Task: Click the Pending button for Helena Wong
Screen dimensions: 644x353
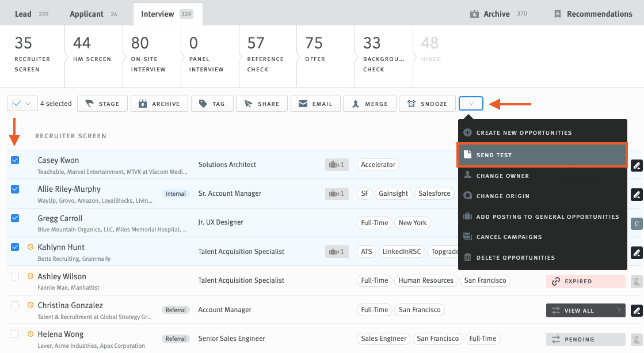Action: (x=585, y=339)
